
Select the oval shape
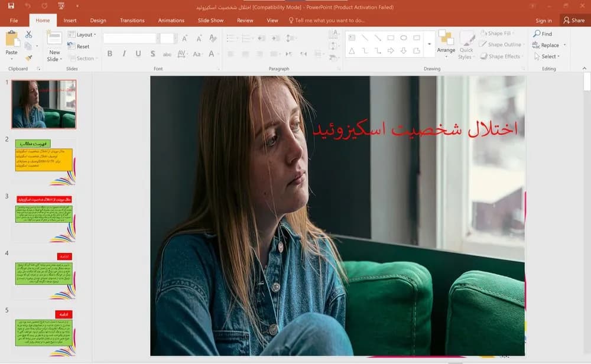pyautogui.click(x=404, y=38)
